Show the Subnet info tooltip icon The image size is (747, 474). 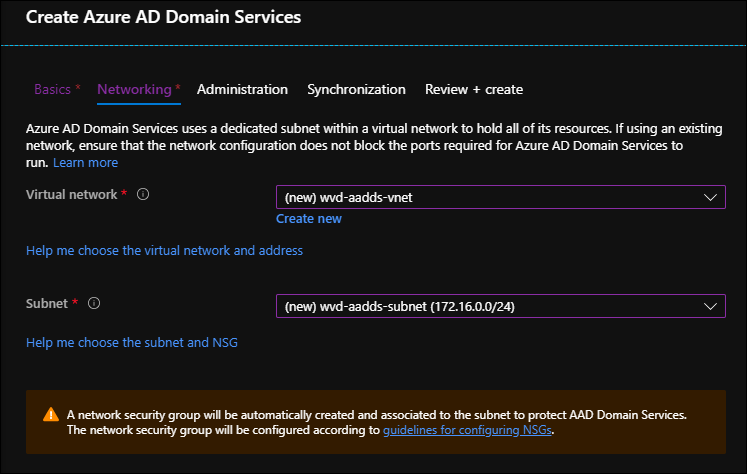click(94, 303)
